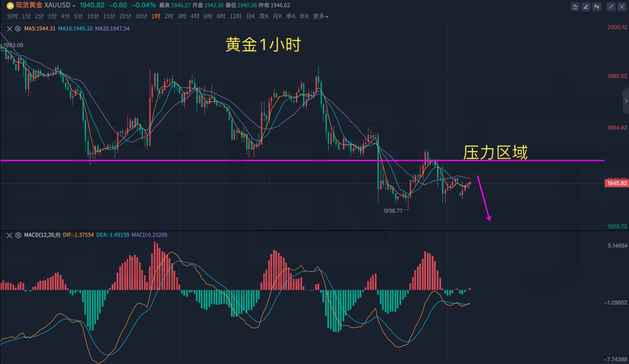Expand the right side panel arrow

(626, 101)
